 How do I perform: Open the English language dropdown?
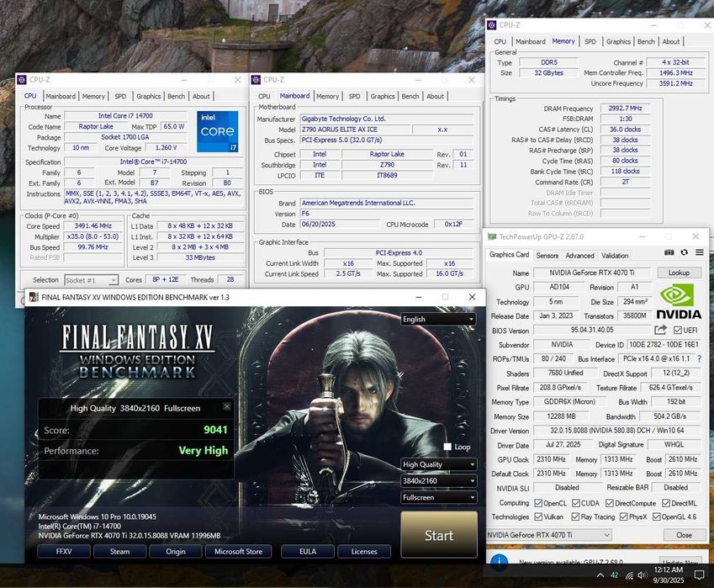[x=438, y=320]
